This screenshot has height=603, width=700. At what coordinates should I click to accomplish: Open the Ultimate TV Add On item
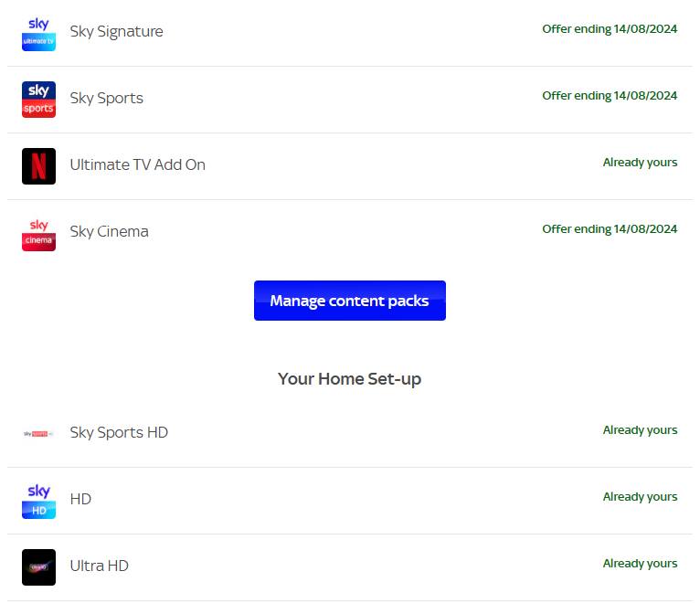[137, 165]
